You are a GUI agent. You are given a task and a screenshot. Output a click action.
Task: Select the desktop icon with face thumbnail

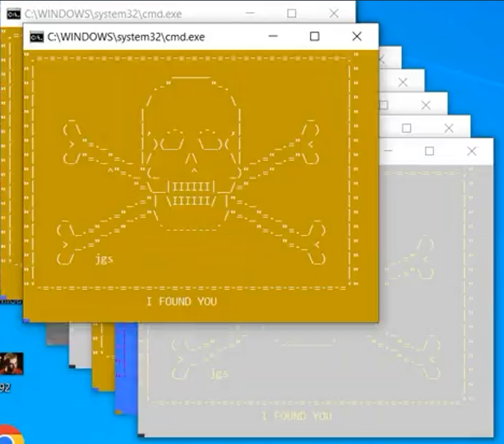point(12,364)
